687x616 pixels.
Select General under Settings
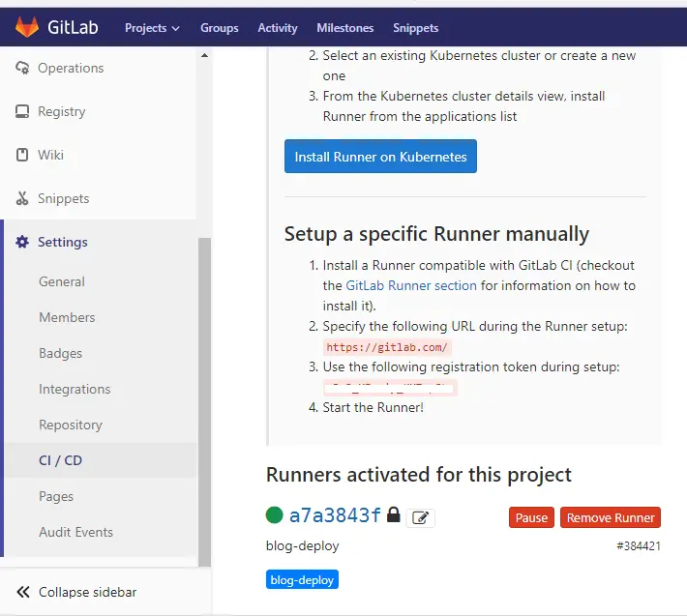coord(62,281)
